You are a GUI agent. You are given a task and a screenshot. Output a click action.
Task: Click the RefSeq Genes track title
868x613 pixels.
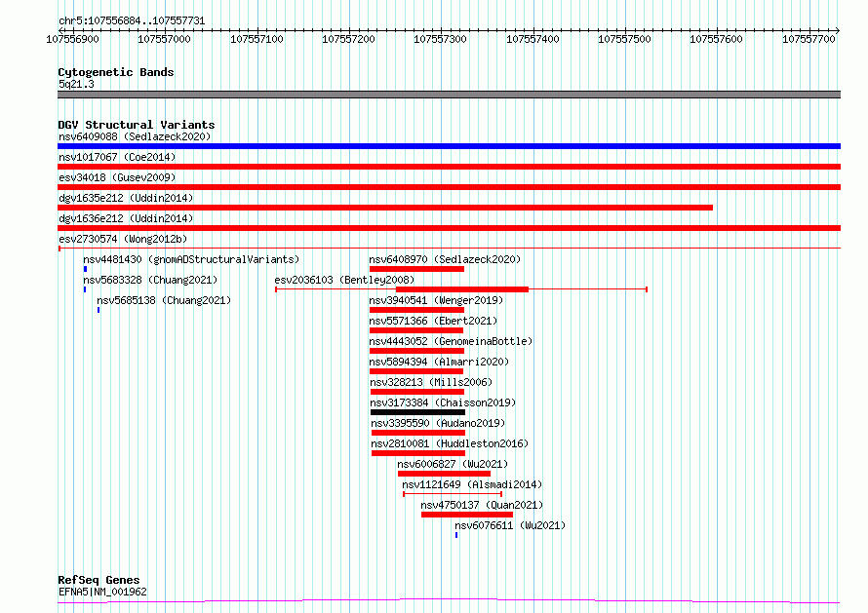point(99,580)
